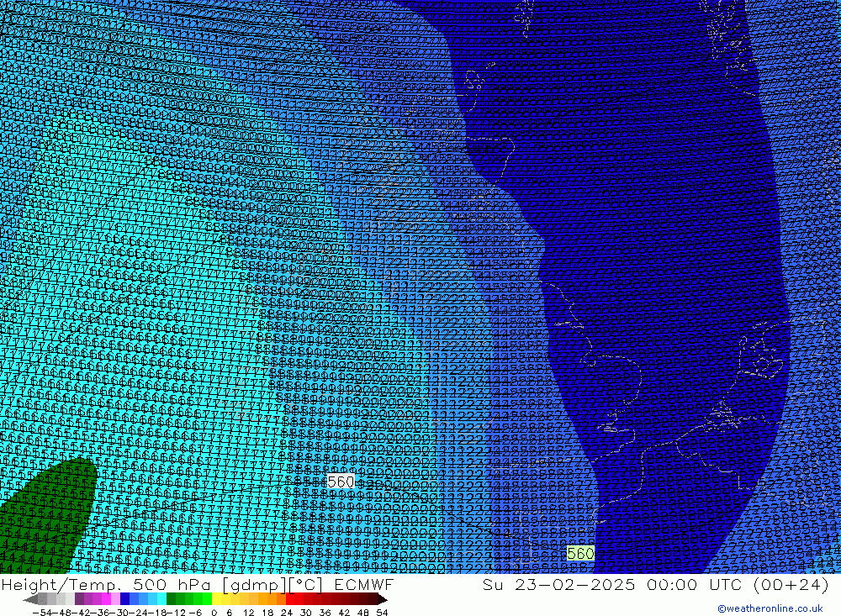The width and height of the screenshot is (841, 616).
Task: Click the right dark arrow on the color legend
Action: pyautogui.click(x=381, y=599)
